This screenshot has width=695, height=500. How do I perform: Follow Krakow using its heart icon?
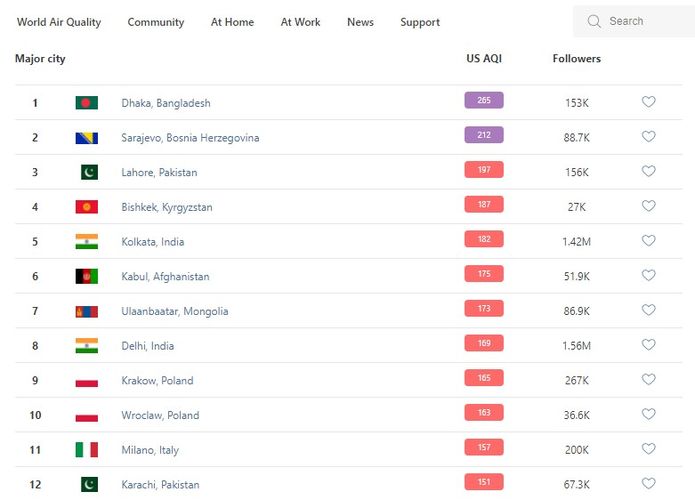point(648,380)
